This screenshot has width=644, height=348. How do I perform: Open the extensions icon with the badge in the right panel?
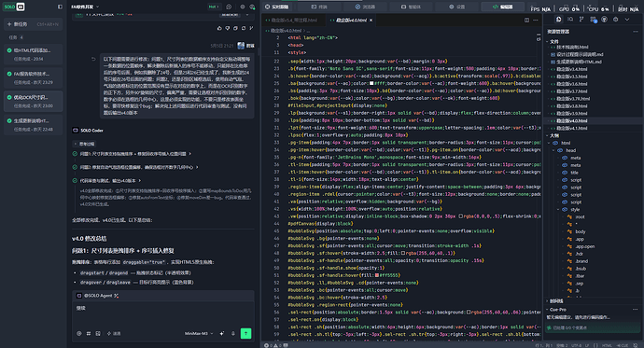click(x=593, y=20)
